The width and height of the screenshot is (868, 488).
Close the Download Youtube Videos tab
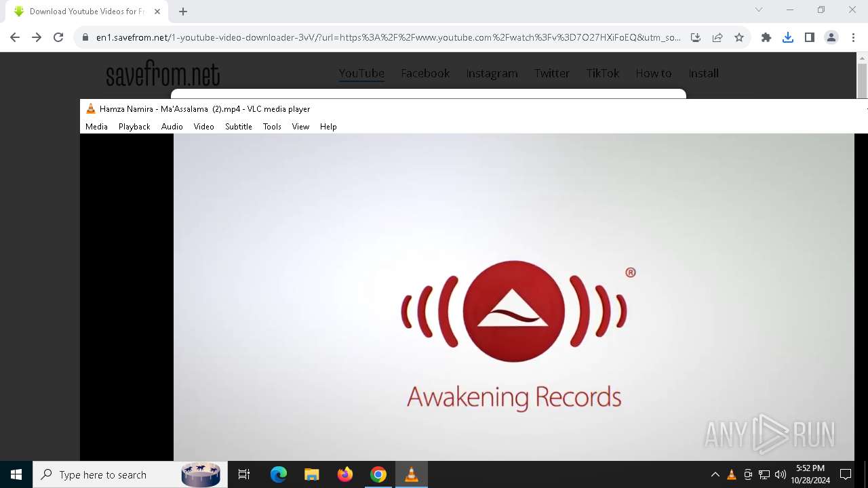(x=157, y=12)
